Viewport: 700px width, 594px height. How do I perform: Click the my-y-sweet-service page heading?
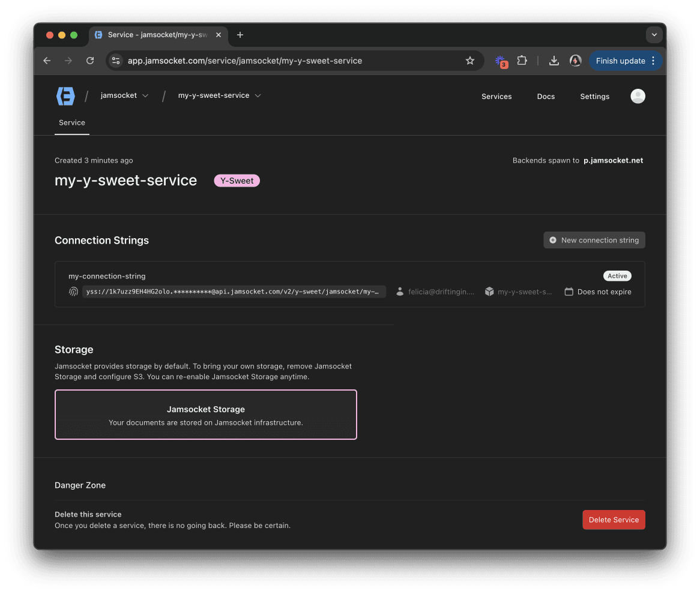tap(126, 180)
